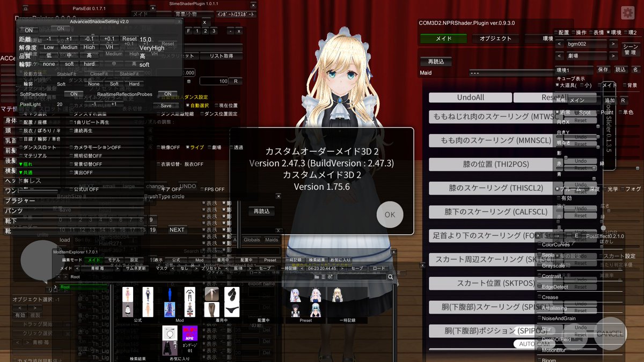Set shadow outline to hard
This screenshot has width=644, height=362.
pos(89,64)
